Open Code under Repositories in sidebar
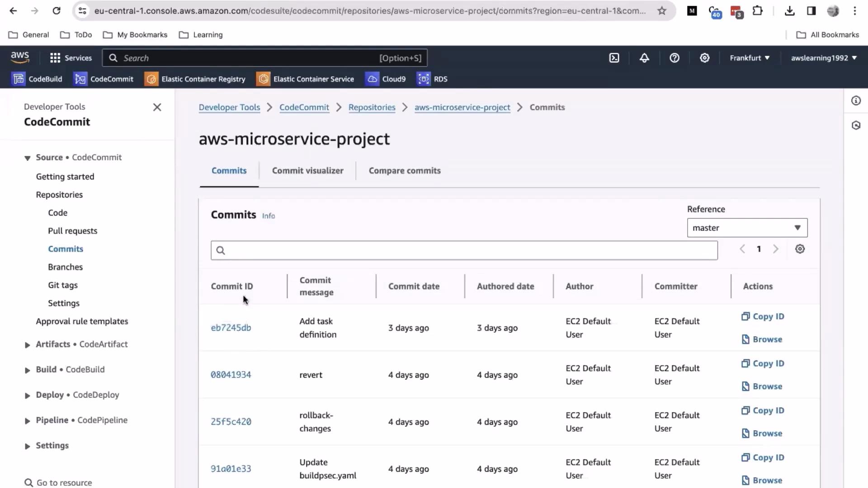The image size is (868, 488). coord(57,213)
